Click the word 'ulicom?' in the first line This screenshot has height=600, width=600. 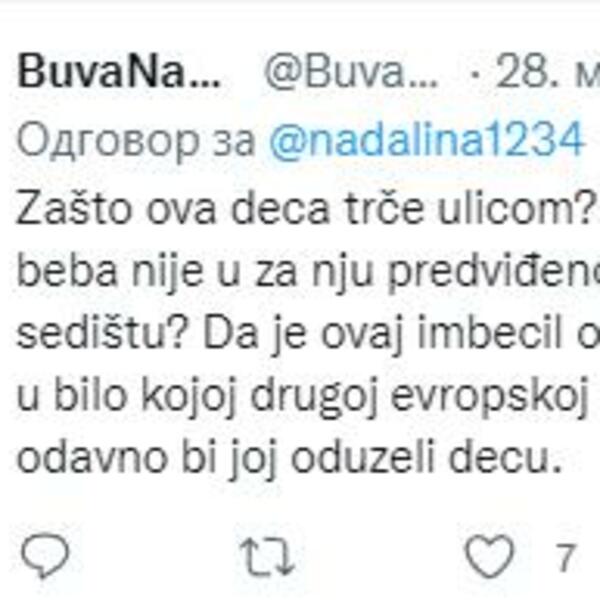[516, 207]
